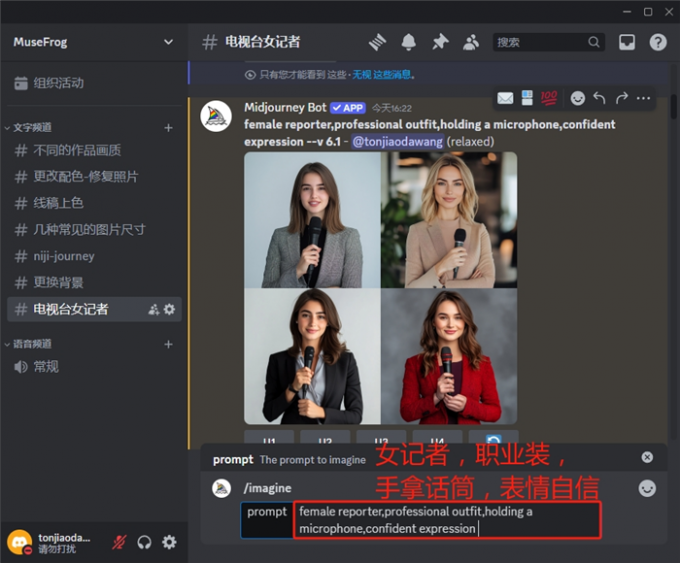Switch to 不同的作品画质 channel

(94, 151)
